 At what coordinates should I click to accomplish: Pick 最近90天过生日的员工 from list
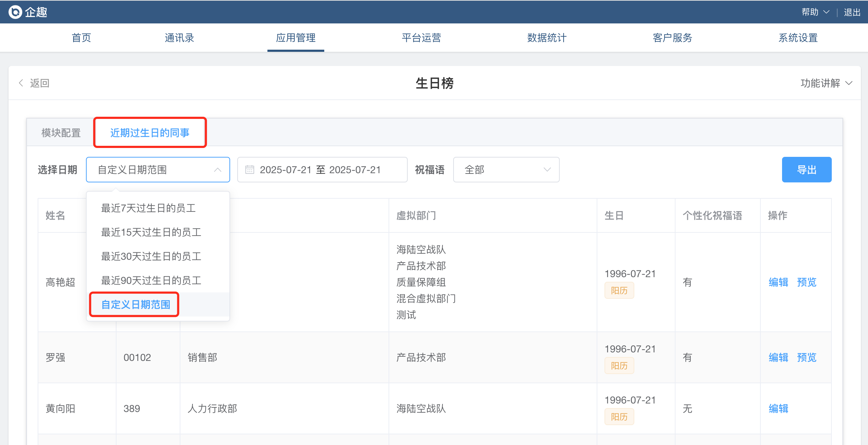[x=151, y=280]
